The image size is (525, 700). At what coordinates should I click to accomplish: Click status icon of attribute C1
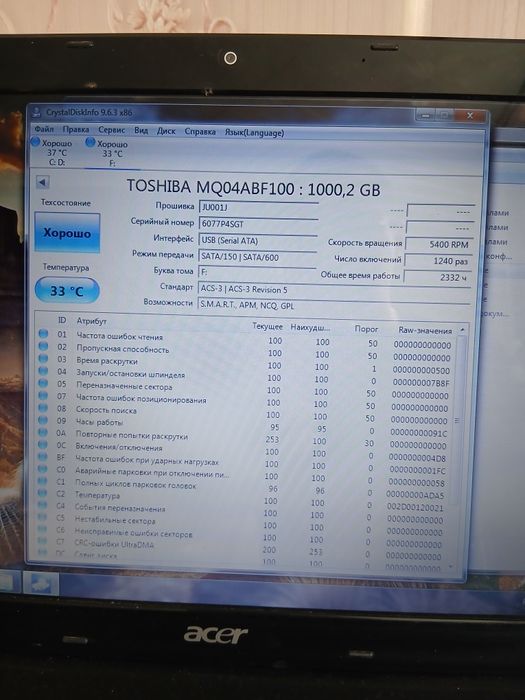[42, 481]
